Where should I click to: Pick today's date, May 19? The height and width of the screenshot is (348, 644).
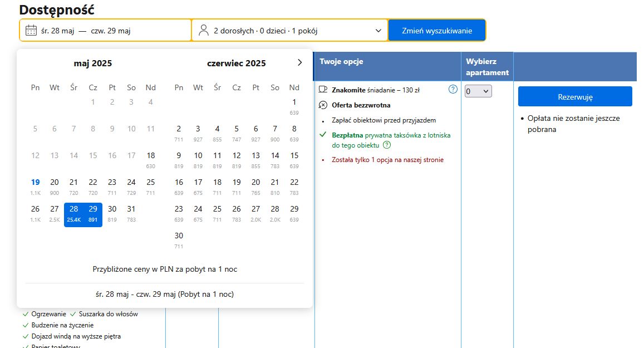[35, 185]
